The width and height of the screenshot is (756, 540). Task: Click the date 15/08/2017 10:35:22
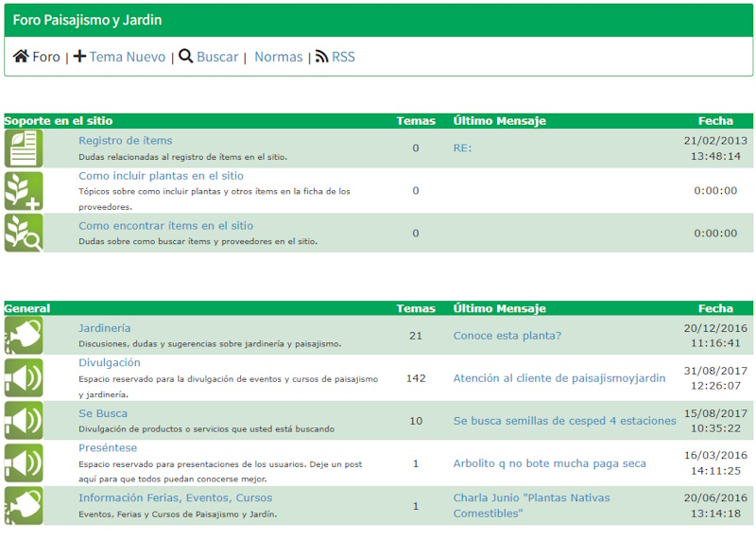(x=715, y=421)
